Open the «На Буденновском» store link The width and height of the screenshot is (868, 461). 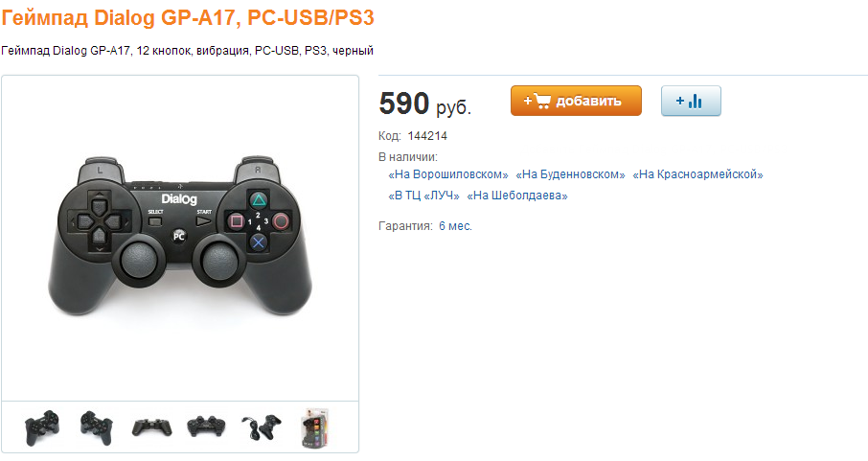pos(570,174)
